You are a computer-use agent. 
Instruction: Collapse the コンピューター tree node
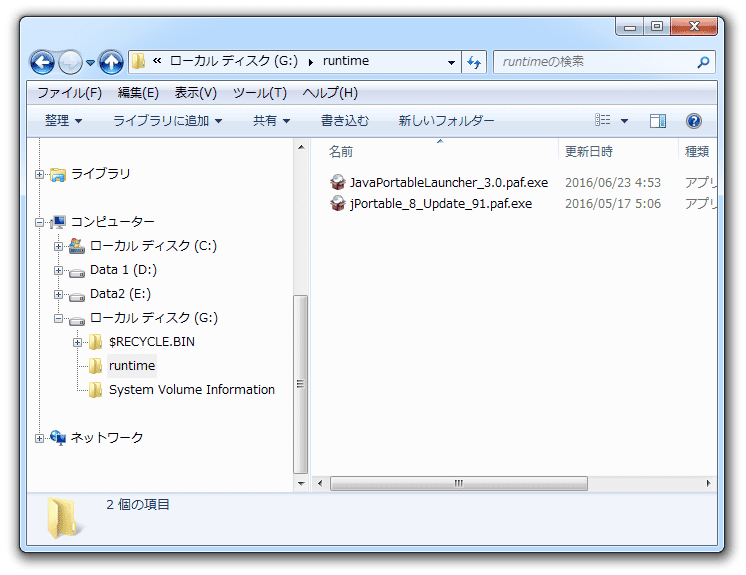39,222
